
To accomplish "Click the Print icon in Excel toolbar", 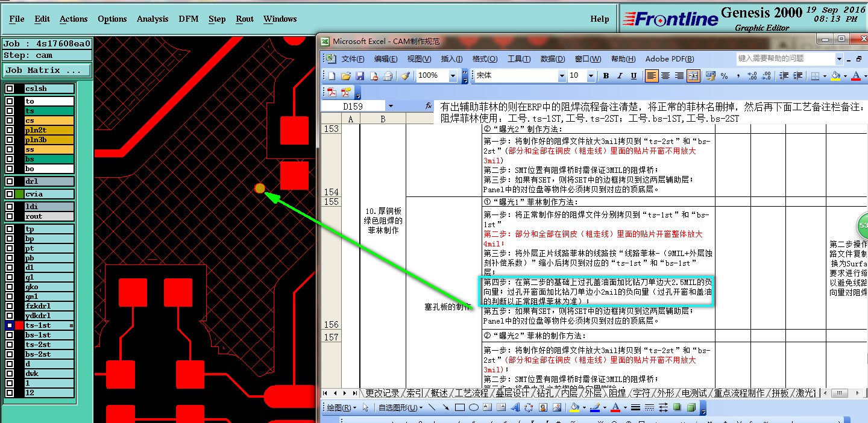I will coord(388,76).
